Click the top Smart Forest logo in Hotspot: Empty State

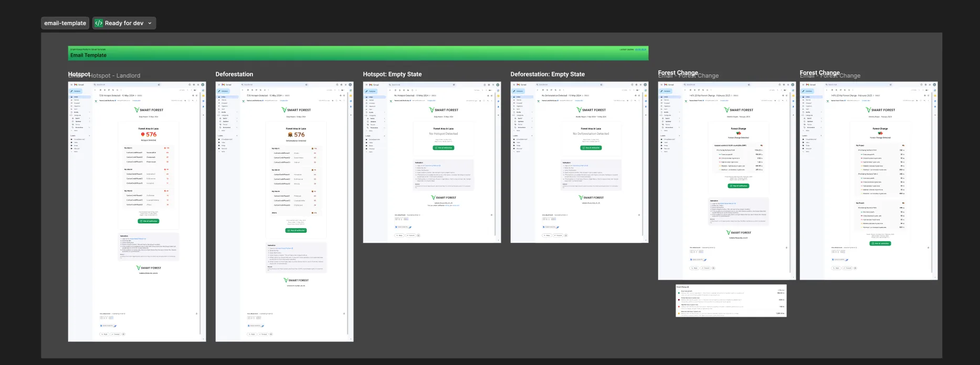pyautogui.click(x=444, y=110)
